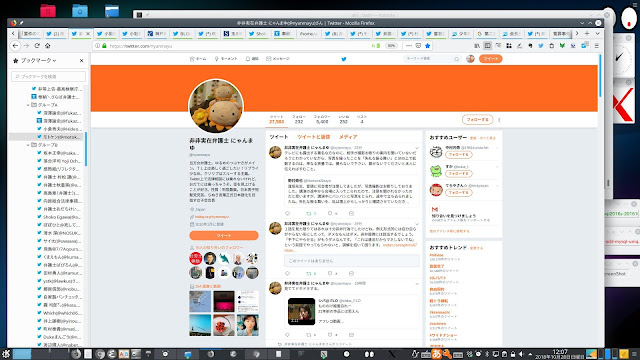Viewport: 640px width, 360px height.
Task: Click the Twitter bird logo in header
Action: click(x=344, y=59)
